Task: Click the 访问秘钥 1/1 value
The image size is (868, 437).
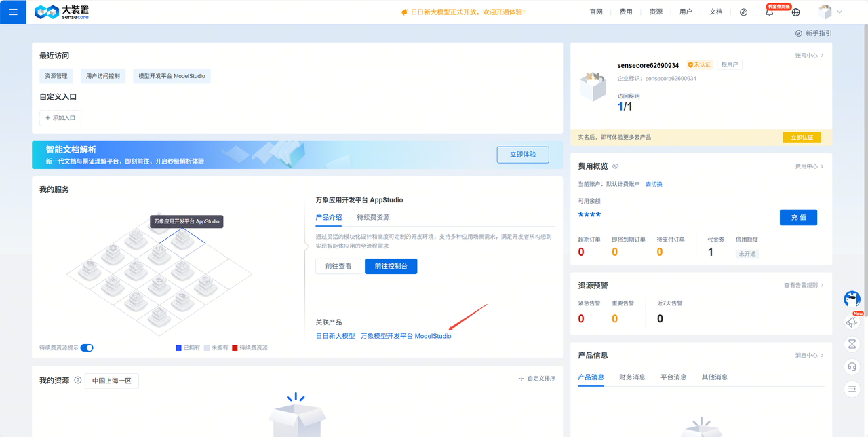Action: tap(625, 107)
